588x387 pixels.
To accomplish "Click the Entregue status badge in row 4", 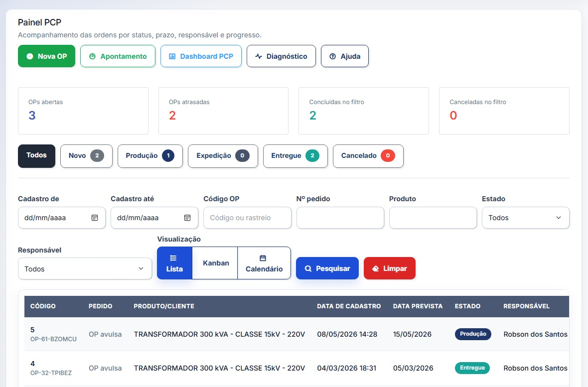I will pos(472,368).
